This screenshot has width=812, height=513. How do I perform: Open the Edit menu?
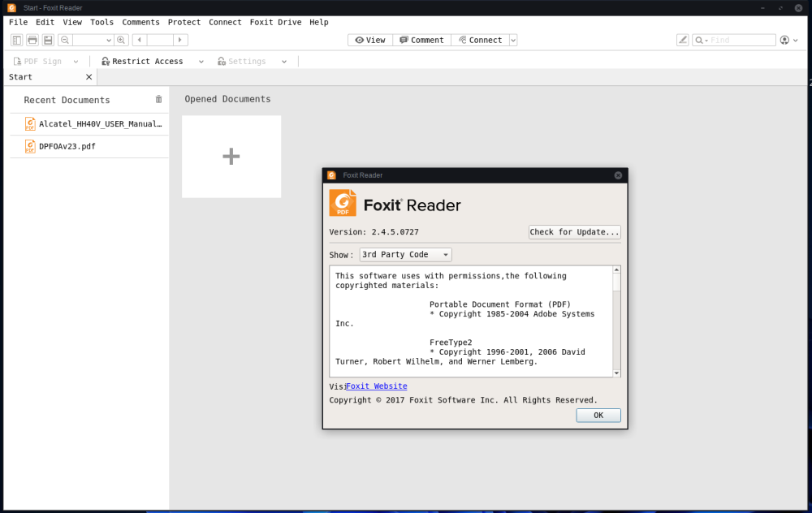coord(45,22)
